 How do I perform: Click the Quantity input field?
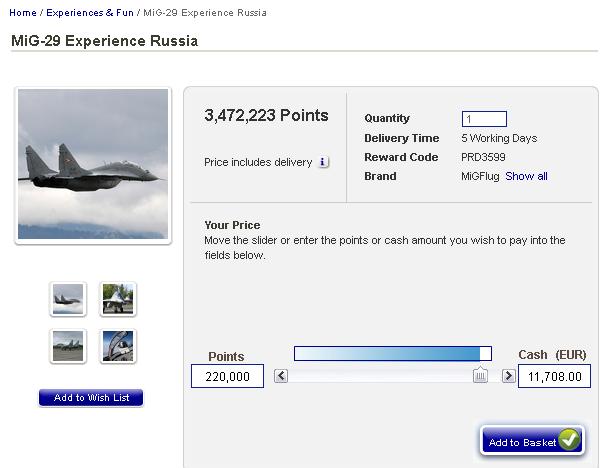click(484, 119)
